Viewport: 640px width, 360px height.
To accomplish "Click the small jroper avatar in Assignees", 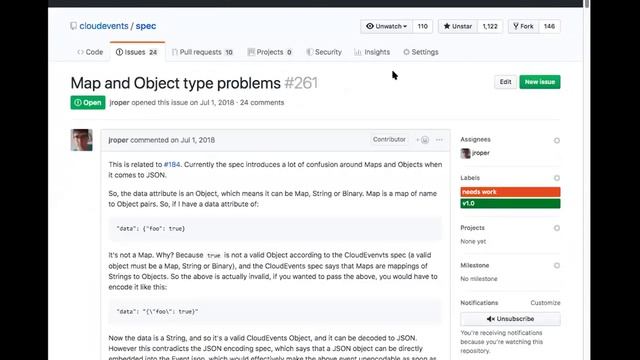I will coord(465,153).
